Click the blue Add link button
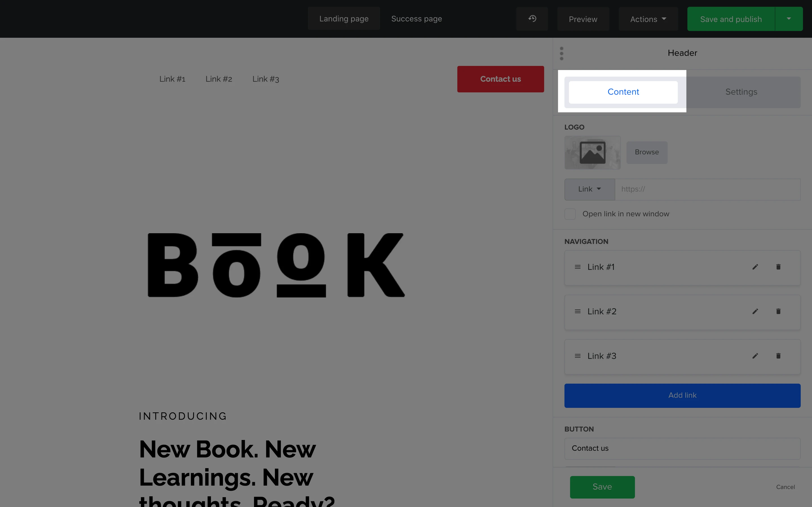The height and width of the screenshot is (507, 812). 682,395
